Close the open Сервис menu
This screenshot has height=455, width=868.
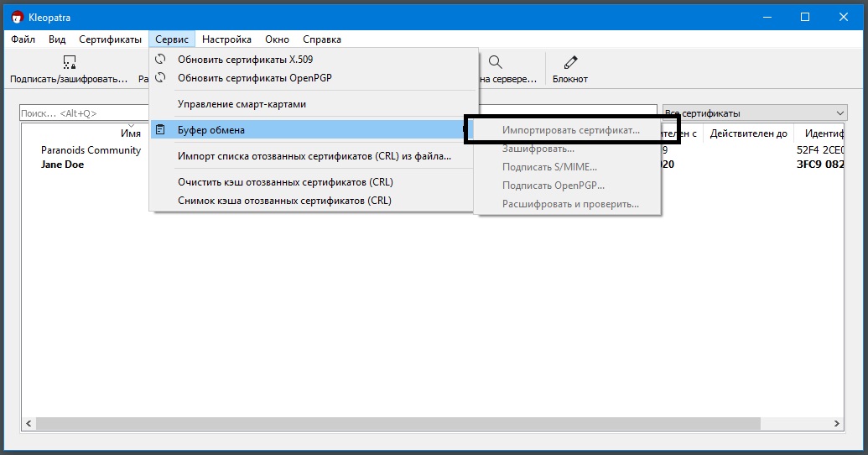(x=172, y=39)
